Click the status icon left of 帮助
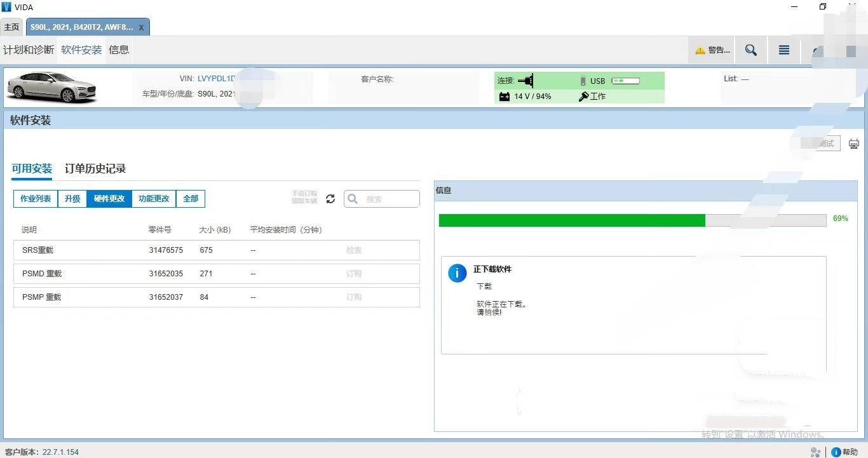The image size is (868, 458). pyautogui.click(x=816, y=452)
